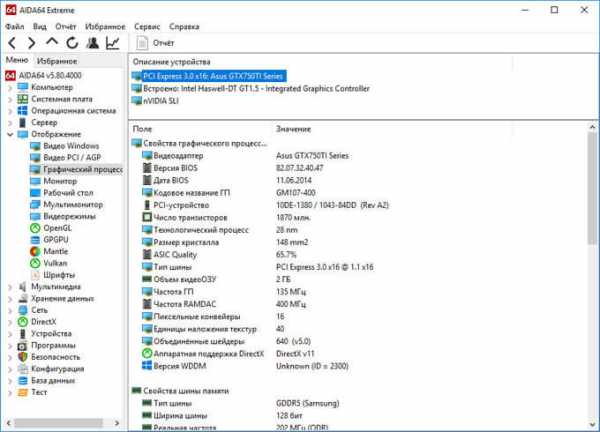Expand the Сервер tree node
This screenshot has width=600, height=432.
10,123
